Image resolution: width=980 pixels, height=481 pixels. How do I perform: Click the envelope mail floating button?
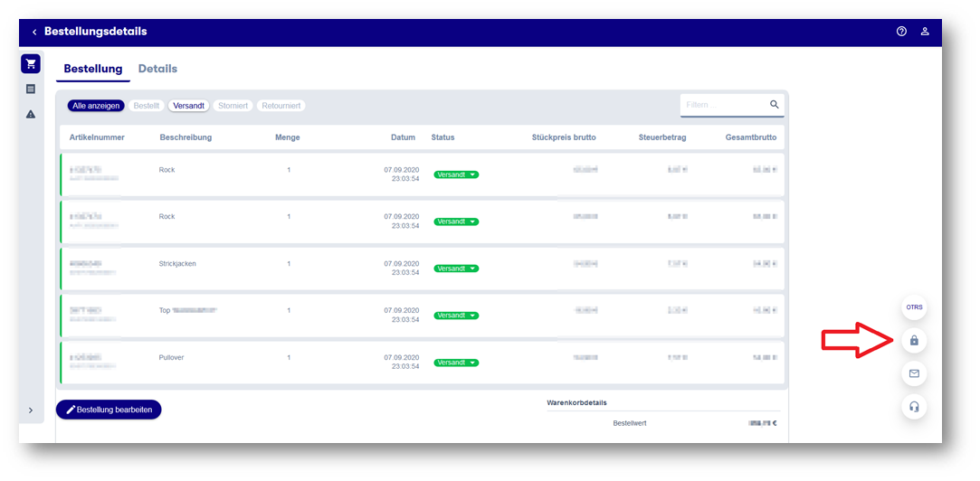[914, 373]
